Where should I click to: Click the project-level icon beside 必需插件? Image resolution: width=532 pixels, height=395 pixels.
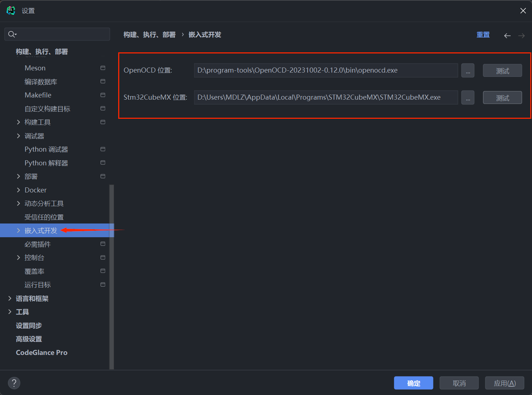(x=103, y=244)
